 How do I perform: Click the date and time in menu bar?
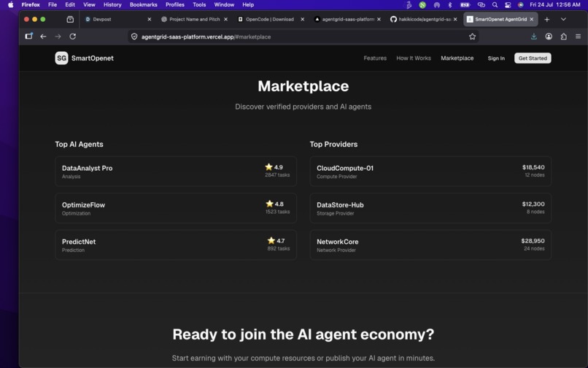(555, 5)
